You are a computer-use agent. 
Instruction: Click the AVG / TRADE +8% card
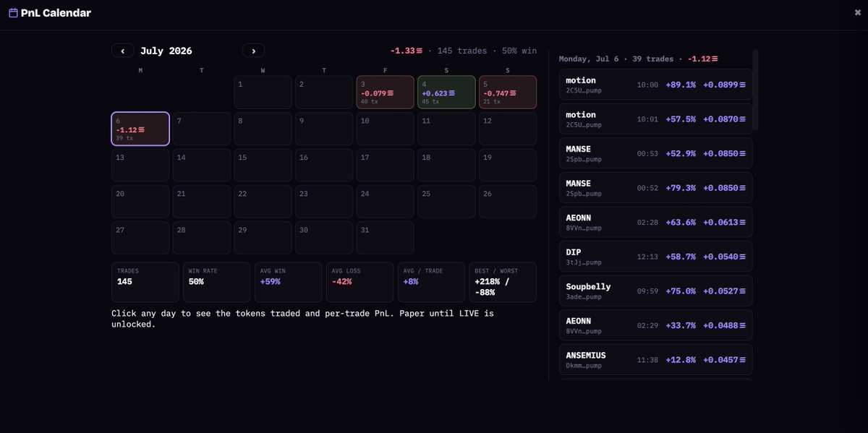[431, 282]
